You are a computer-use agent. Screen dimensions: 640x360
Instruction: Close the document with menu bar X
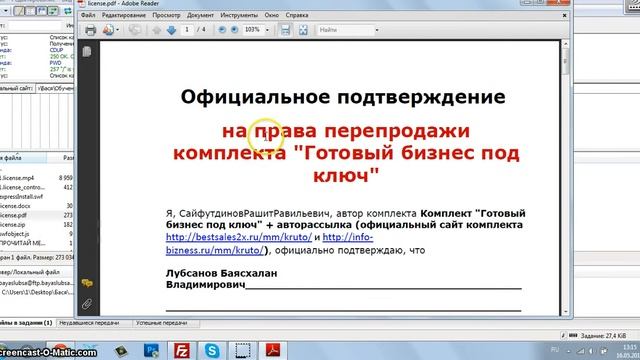(x=564, y=15)
